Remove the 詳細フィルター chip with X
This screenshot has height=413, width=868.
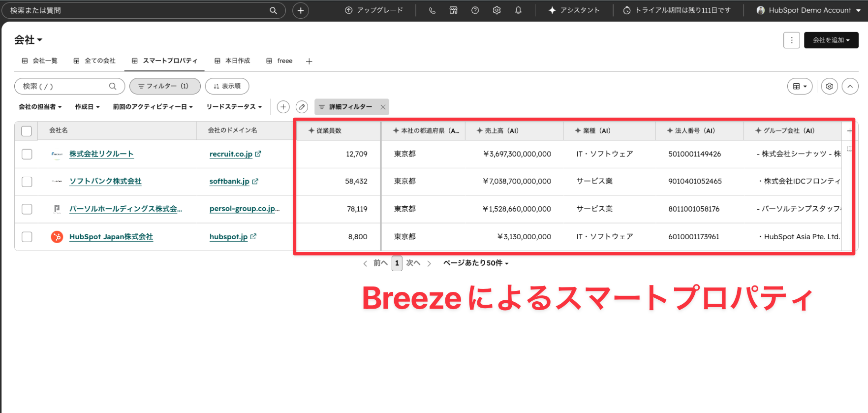tap(383, 107)
